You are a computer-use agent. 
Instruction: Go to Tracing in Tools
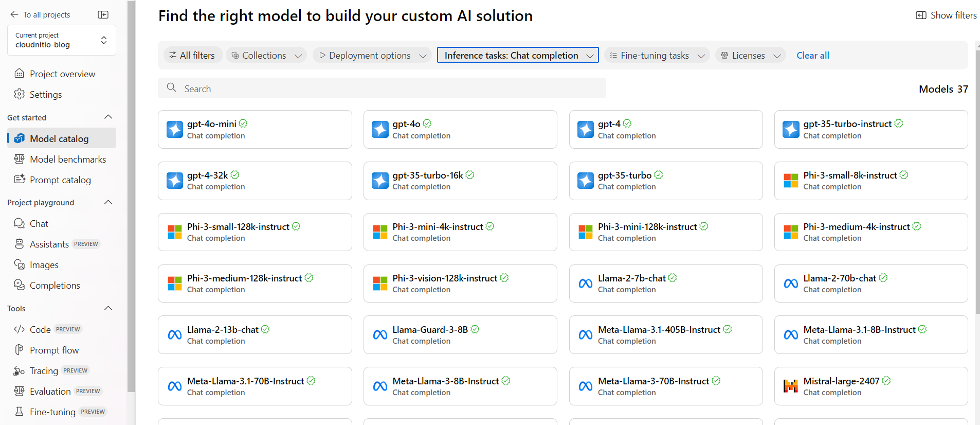point(62,370)
